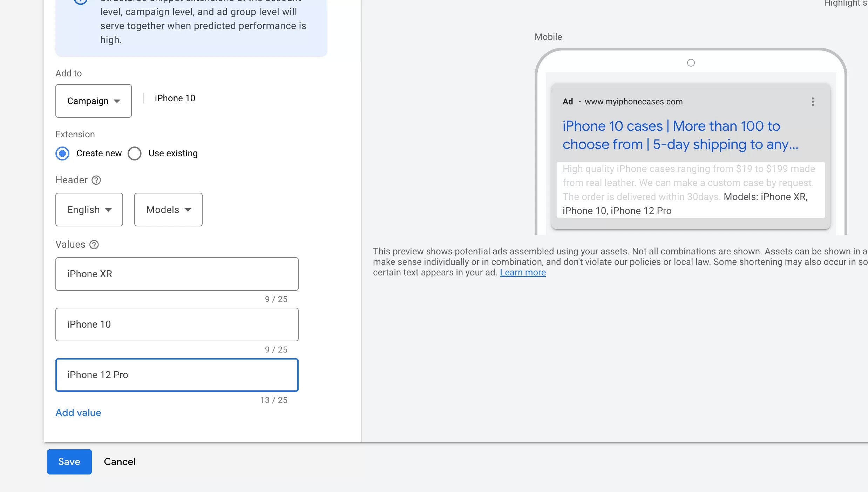Image resolution: width=868 pixels, height=492 pixels.
Task: Click the Add value link
Action: coord(78,413)
